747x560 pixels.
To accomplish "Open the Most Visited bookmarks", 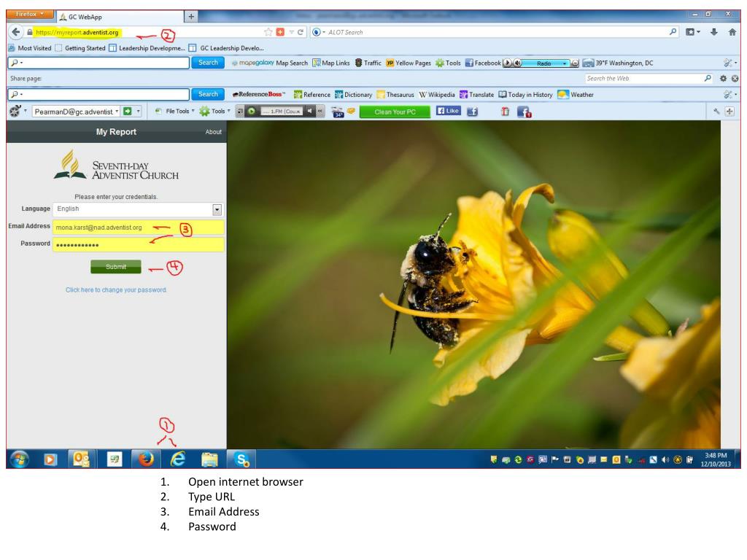I will point(30,48).
